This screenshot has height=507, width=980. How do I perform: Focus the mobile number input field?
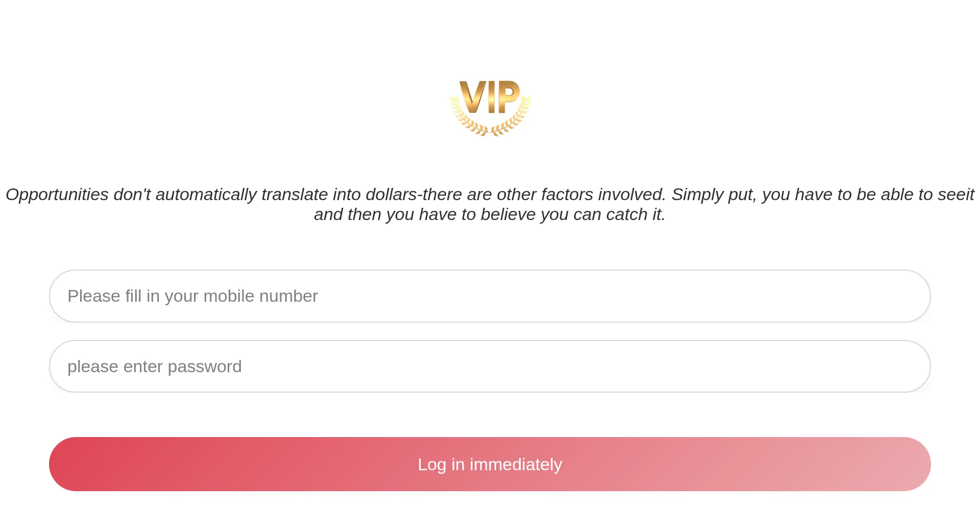point(490,296)
